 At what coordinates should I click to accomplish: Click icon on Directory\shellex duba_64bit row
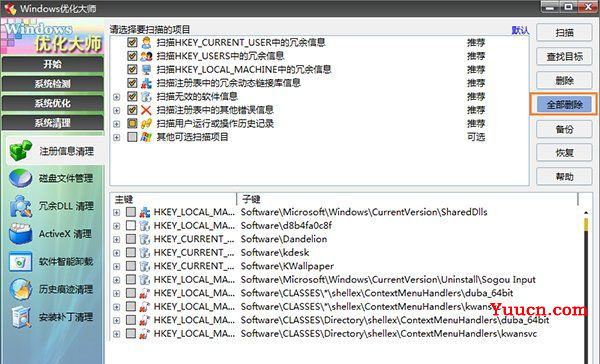pos(144,320)
